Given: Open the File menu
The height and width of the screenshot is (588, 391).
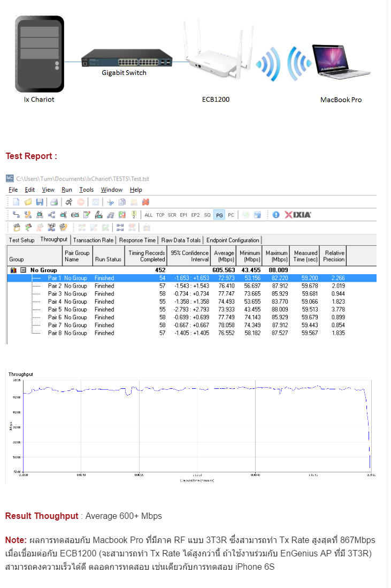Looking at the screenshot, I should click(13, 190).
